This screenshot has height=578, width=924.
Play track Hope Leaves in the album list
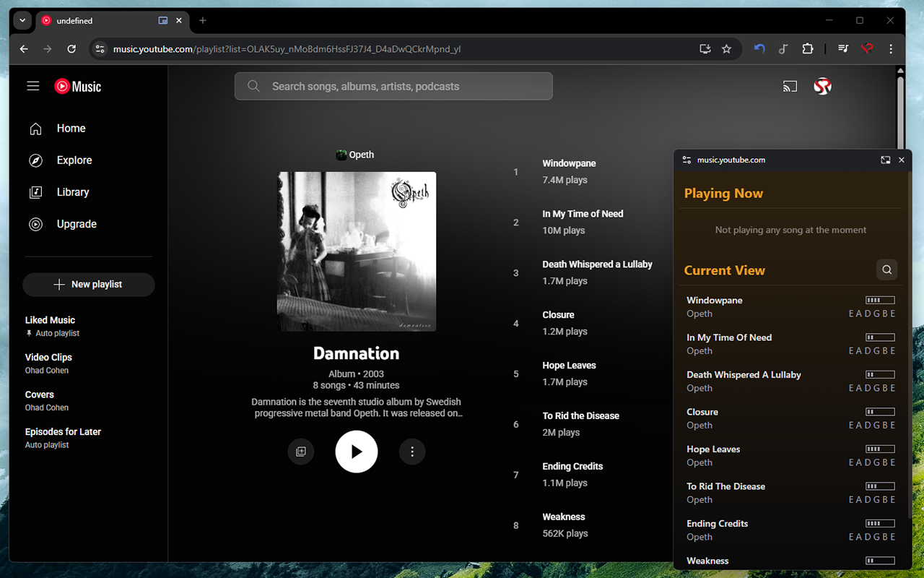pos(569,366)
